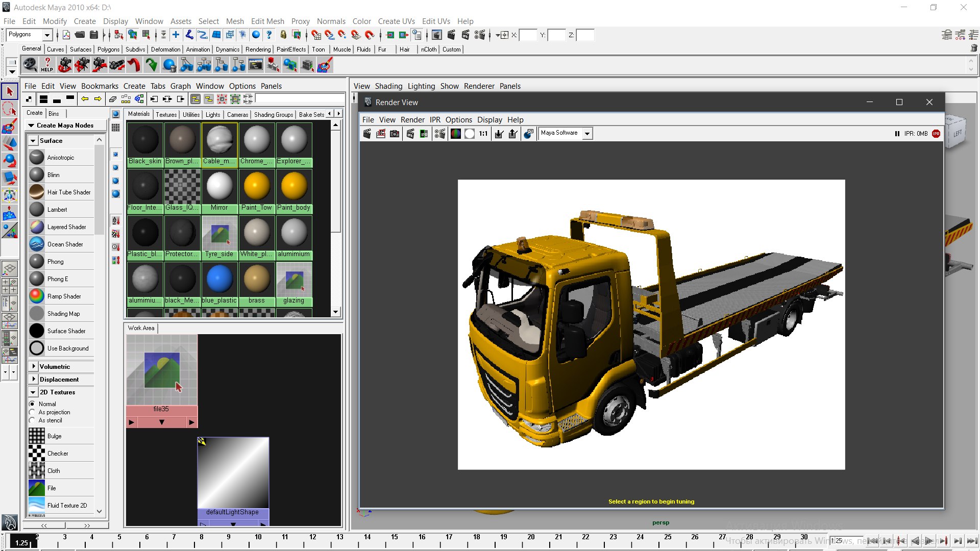Screen dimensions: 980x551
Task: Click the snapshot camera icon in Render View
Action: click(395, 134)
